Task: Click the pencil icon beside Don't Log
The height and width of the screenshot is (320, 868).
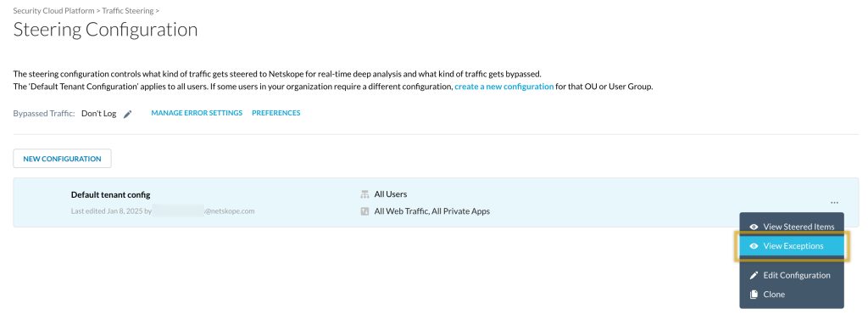Action: pyautogui.click(x=128, y=114)
